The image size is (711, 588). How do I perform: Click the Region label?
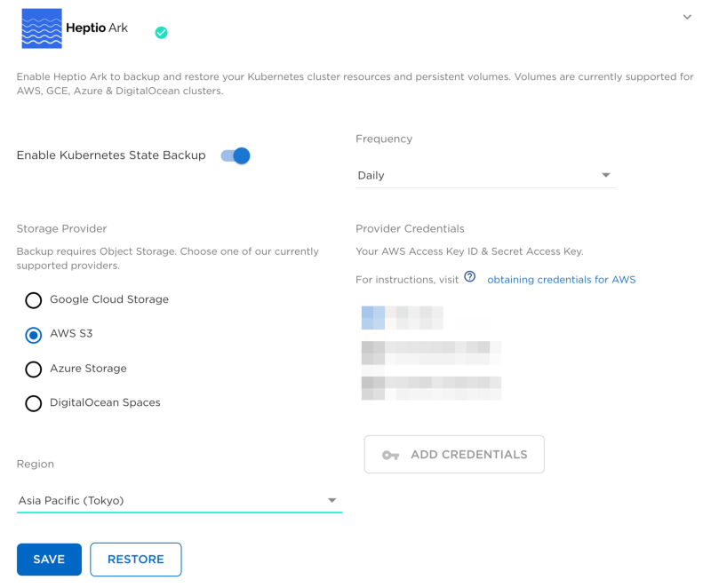click(x=36, y=464)
